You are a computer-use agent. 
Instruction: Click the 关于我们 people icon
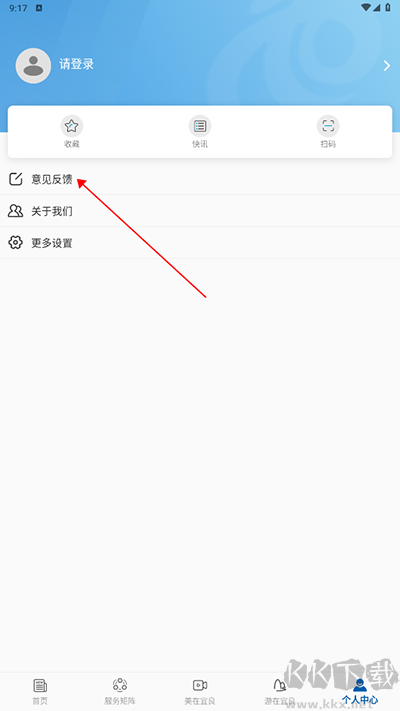[x=15, y=211]
